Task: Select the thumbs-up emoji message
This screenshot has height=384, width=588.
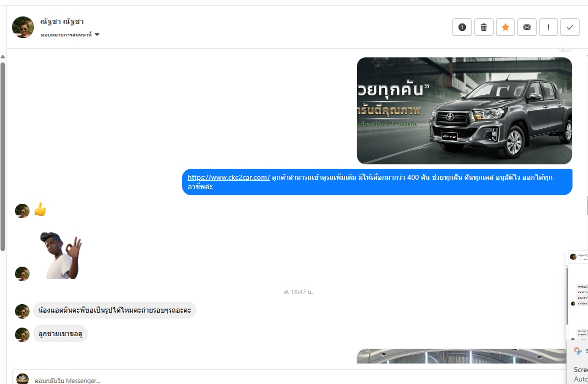Action: 40,209
